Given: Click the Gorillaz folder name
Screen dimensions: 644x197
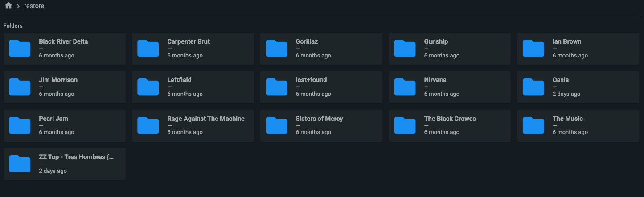Looking at the screenshot, I should click(307, 41).
